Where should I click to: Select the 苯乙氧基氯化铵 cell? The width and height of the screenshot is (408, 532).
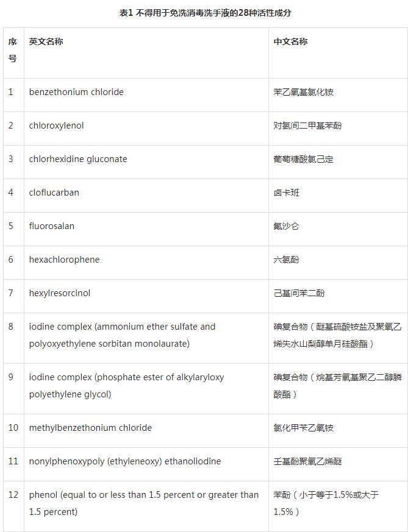(x=304, y=92)
